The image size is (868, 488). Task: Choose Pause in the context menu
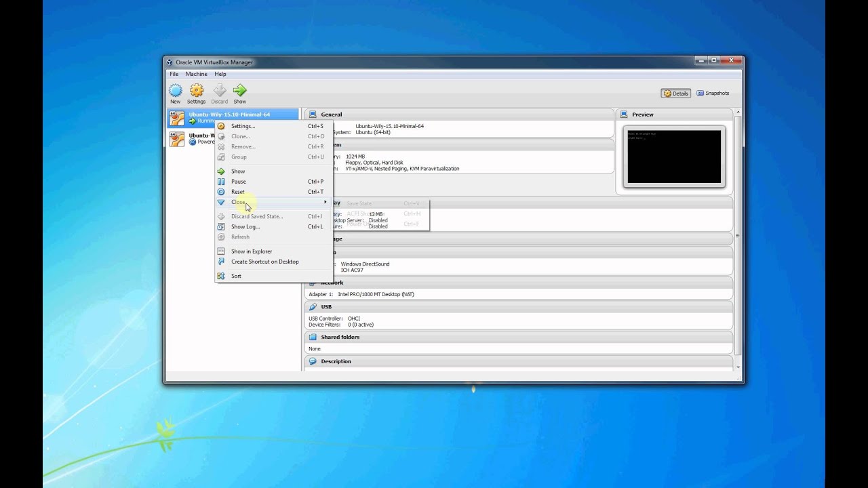(239, 182)
